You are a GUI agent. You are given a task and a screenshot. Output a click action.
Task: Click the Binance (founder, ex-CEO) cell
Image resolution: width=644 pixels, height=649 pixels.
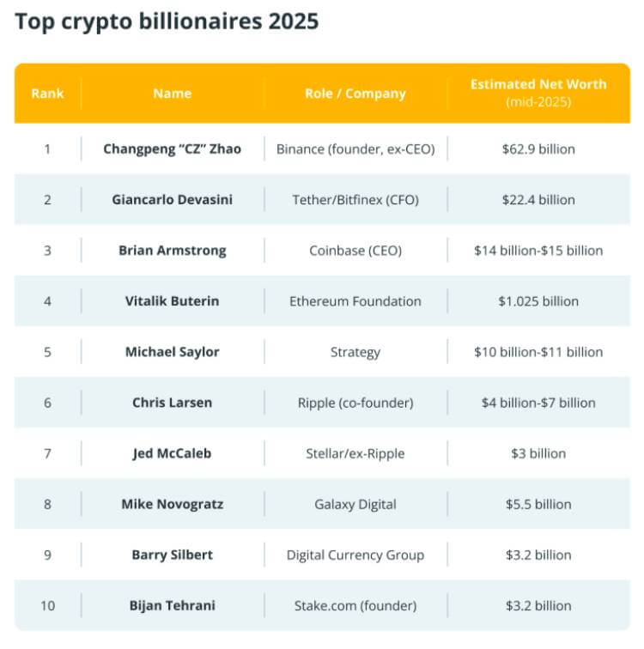point(355,149)
